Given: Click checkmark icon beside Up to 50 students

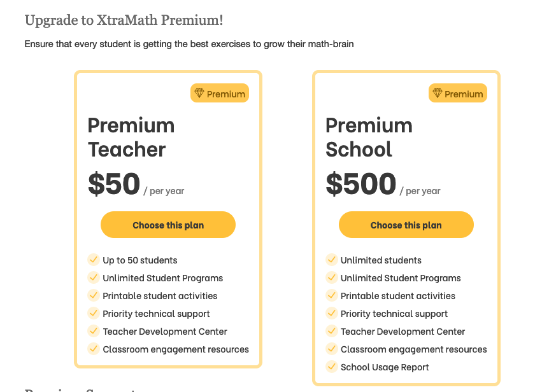Looking at the screenshot, I should (94, 260).
